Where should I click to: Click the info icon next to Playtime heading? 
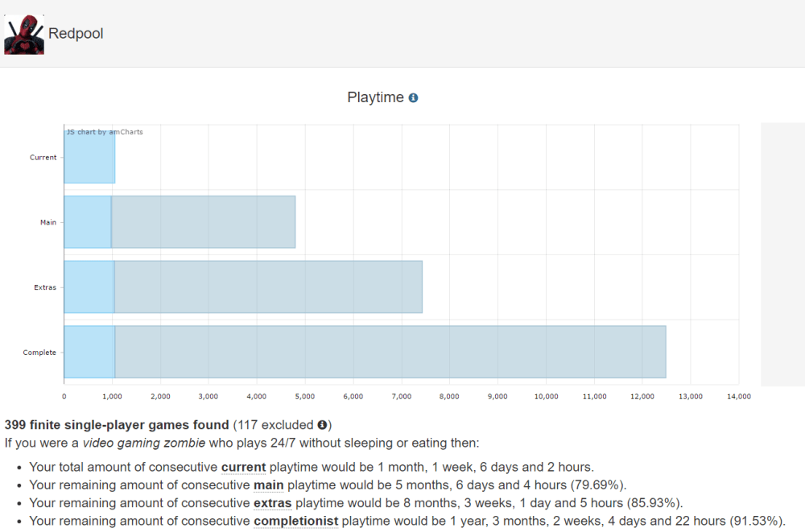pyautogui.click(x=415, y=97)
